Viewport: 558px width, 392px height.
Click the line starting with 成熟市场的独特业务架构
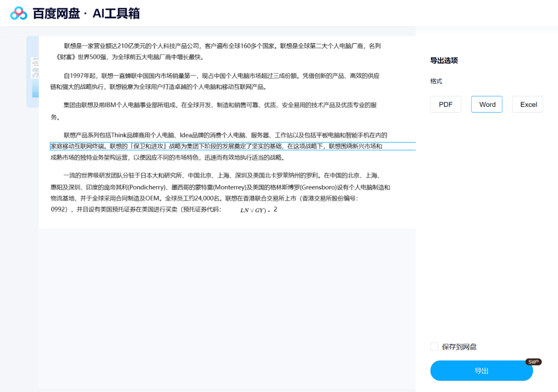click(x=167, y=158)
